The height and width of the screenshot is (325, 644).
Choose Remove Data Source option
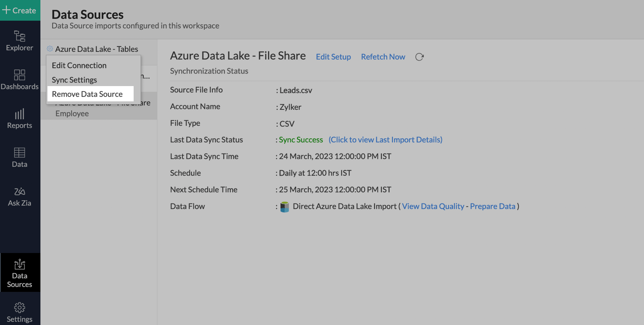tap(87, 94)
